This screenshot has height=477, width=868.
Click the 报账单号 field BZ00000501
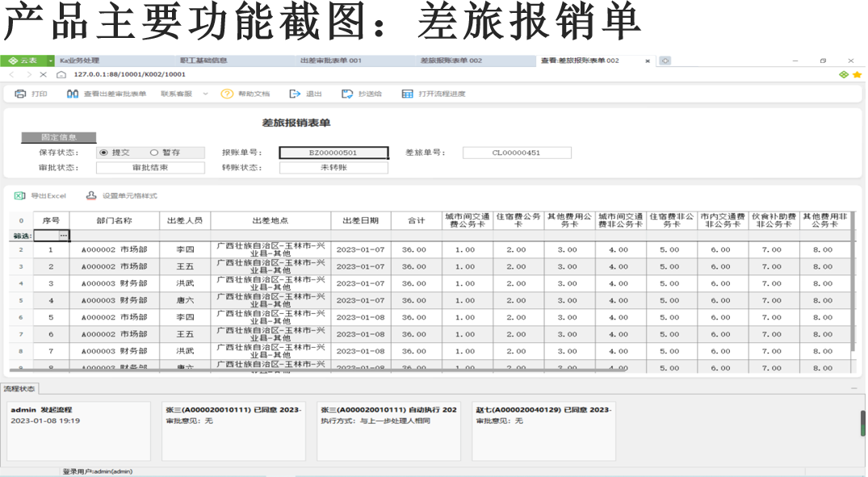(333, 153)
